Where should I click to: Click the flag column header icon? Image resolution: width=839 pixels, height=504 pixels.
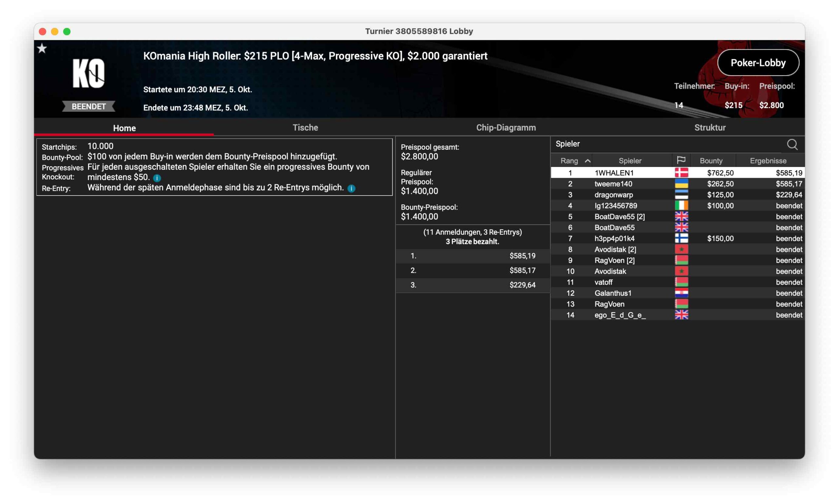click(x=681, y=160)
